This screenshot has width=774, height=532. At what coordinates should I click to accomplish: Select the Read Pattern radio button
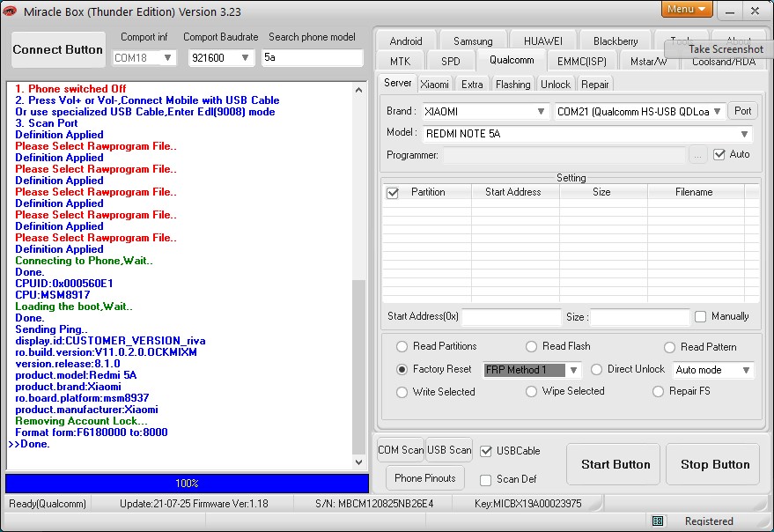click(669, 348)
